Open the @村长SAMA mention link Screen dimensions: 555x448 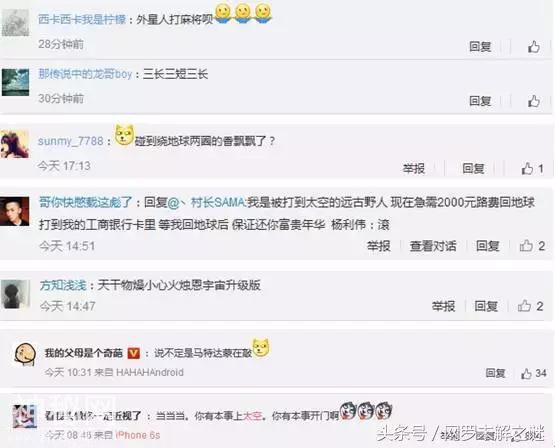(206, 202)
